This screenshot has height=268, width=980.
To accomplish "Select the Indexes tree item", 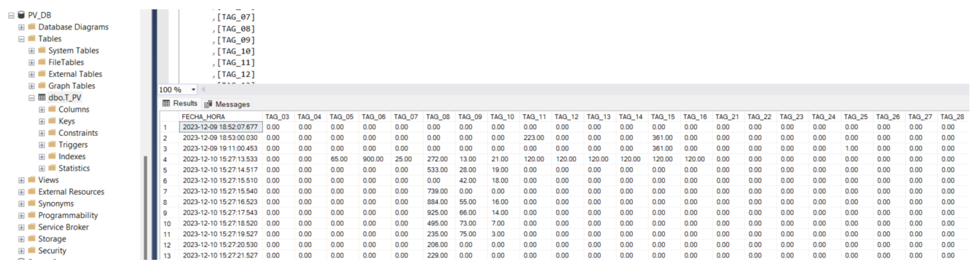I will tap(72, 156).
